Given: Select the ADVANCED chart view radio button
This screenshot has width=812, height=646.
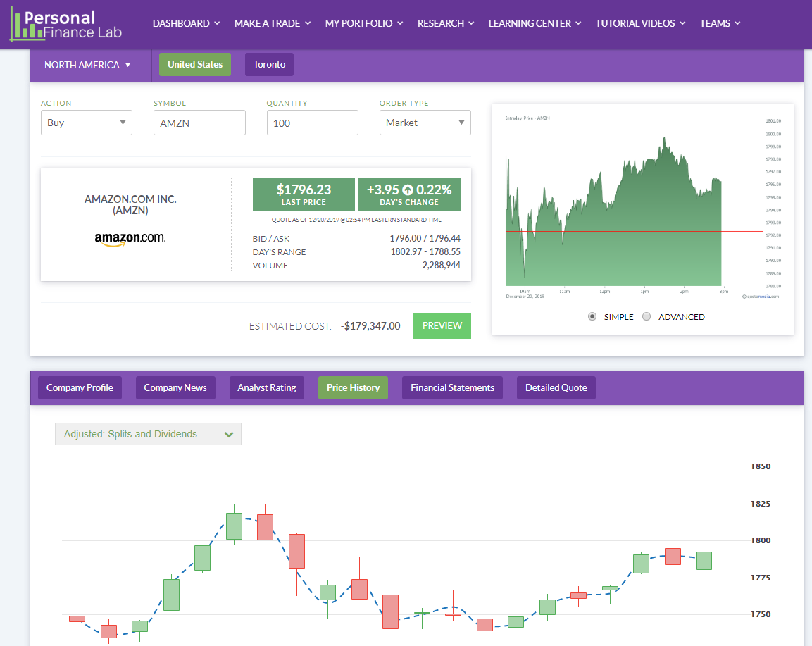Looking at the screenshot, I should [647, 316].
